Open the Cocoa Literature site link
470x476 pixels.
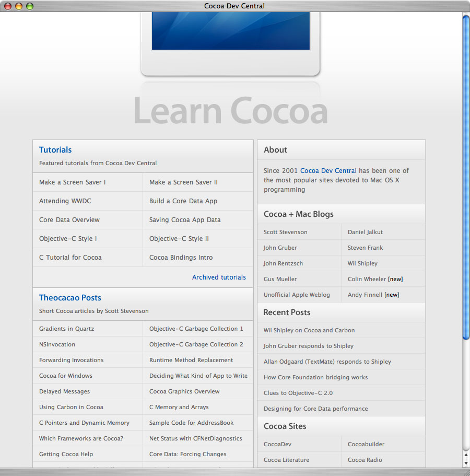pos(286,460)
